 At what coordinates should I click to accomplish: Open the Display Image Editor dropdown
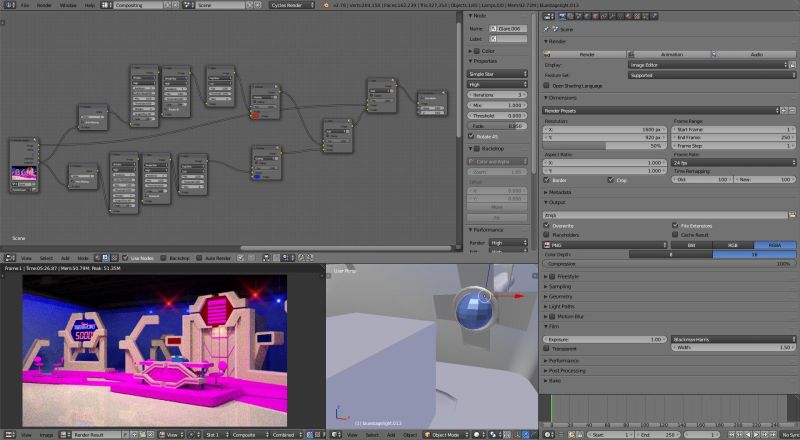(x=708, y=65)
